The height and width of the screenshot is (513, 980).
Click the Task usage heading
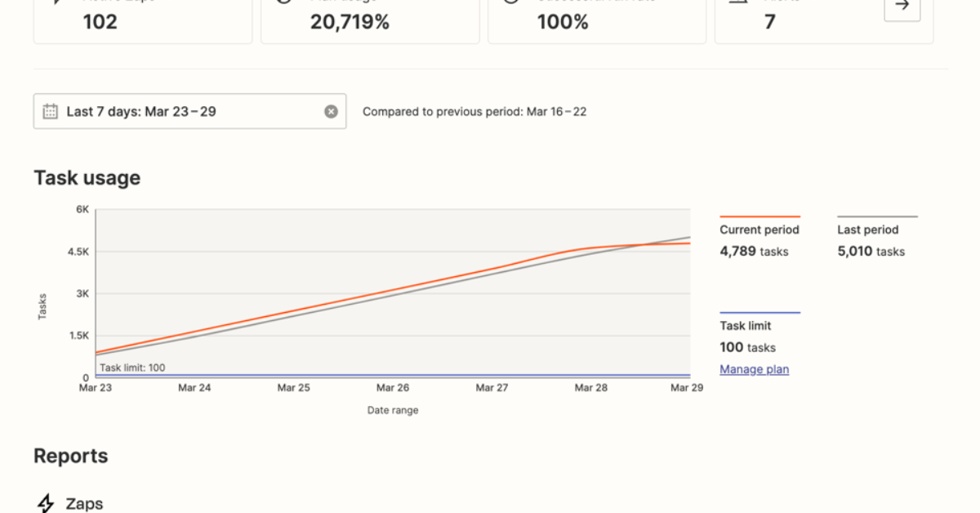(x=87, y=178)
